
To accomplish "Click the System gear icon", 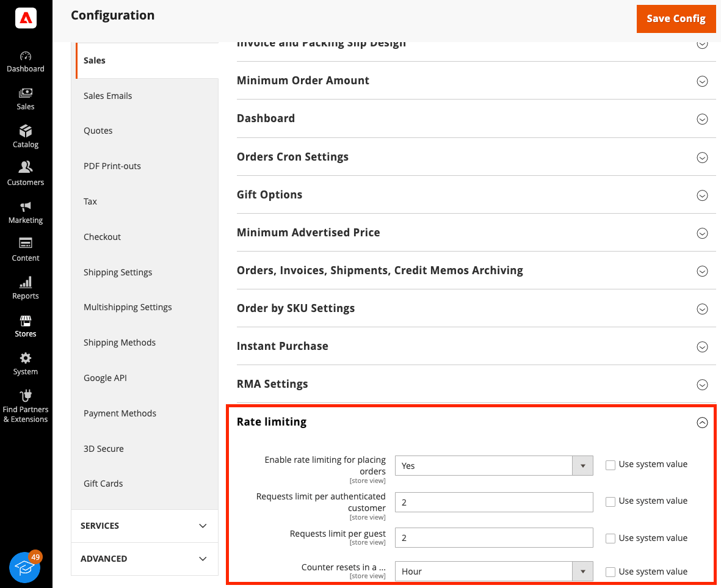I will pos(25,363).
